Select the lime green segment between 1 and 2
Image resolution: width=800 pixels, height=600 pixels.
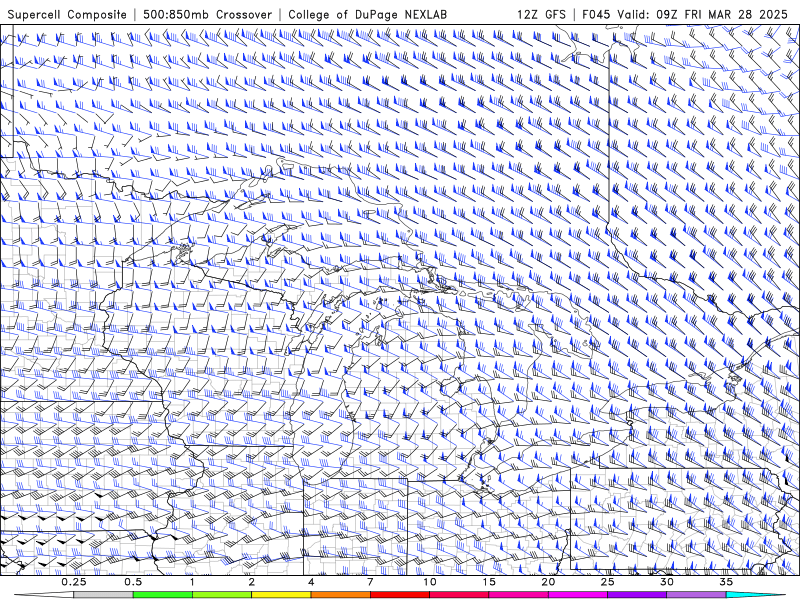coord(222,595)
